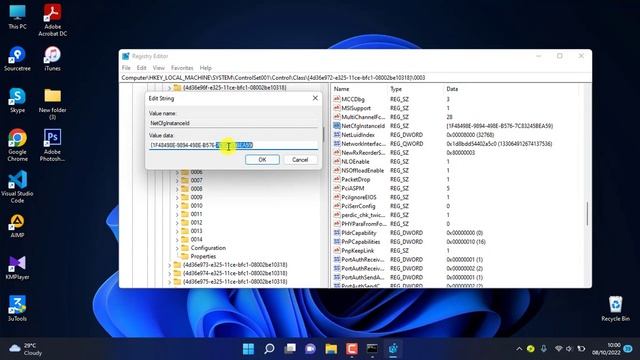Open 3uTools desktop shortcut
This screenshot has width=640, height=360.
point(17,309)
